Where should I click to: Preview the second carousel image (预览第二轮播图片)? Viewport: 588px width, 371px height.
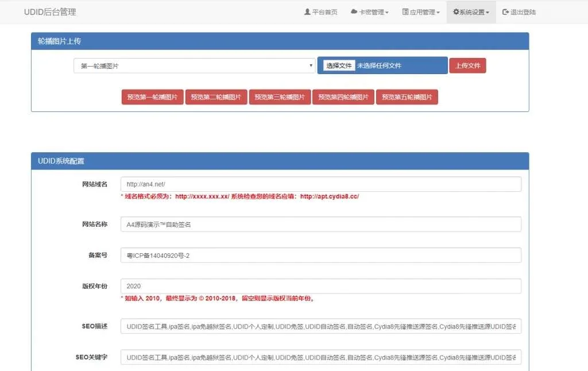coord(216,97)
